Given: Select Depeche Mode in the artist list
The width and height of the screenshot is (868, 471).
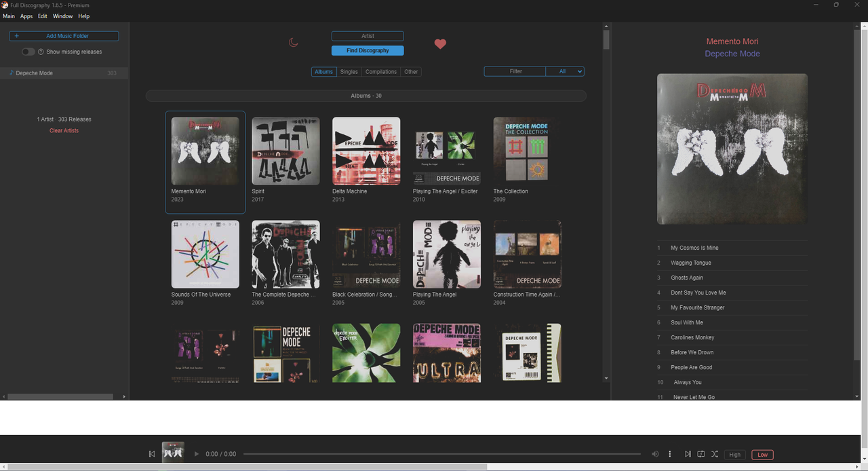Looking at the screenshot, I should pyautogui.click(x=64, y=73).
